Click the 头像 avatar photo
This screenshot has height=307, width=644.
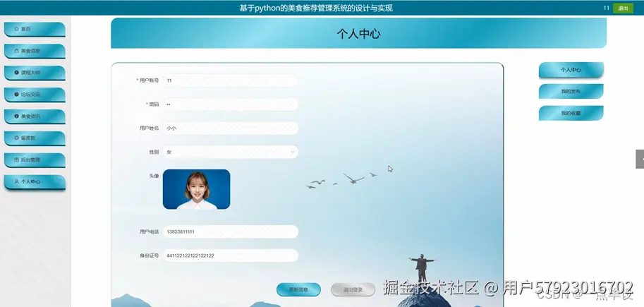pos(196,189)
